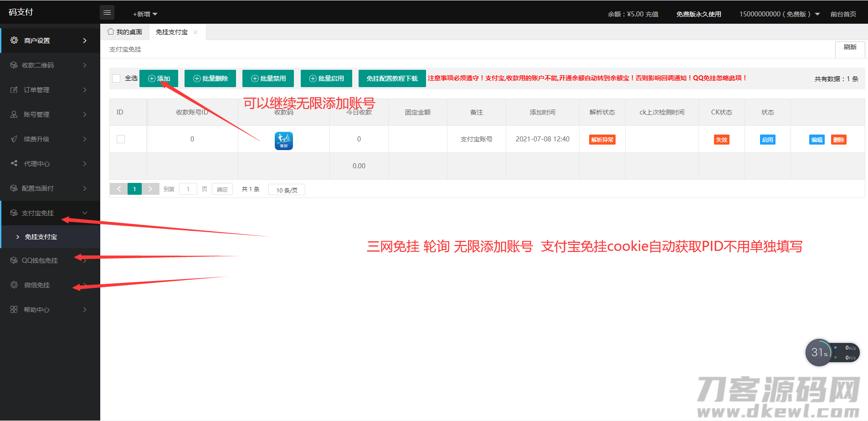Toggle the 启用 status switch
Image resolution: width=868 pixels, height=421 pixels.
[767, 140]
